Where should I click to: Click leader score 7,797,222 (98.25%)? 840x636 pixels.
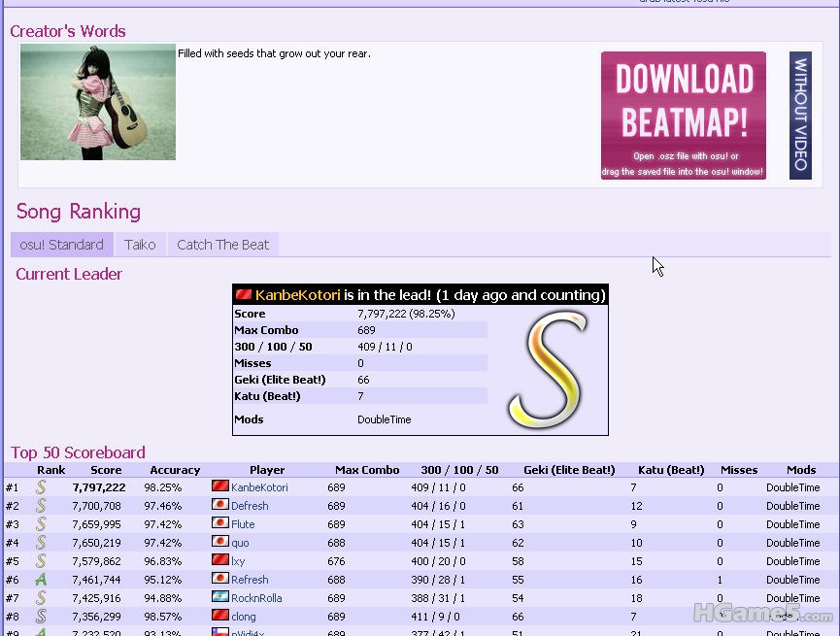click(x=406, y=314)
